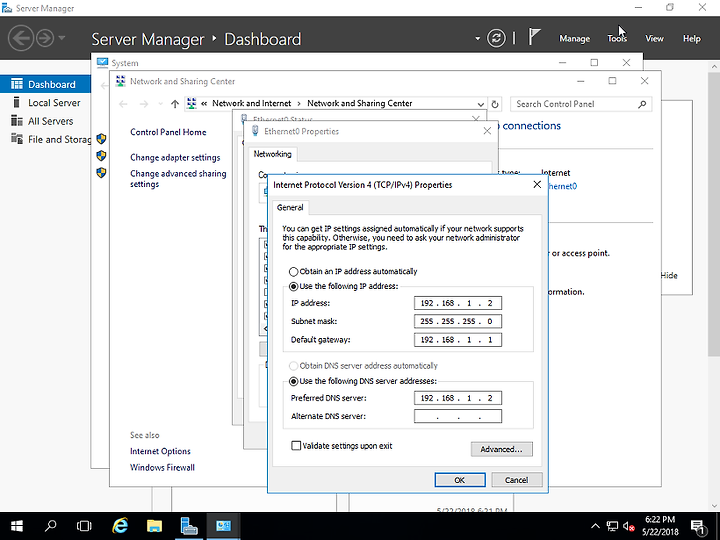Click the muted volume tray icon
Screen dimensions: 720x540
[x=629, y=526]
